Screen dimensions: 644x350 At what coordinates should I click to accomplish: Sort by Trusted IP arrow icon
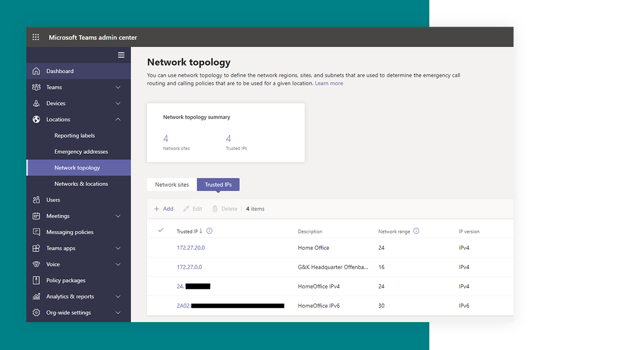tap(201, 231)
